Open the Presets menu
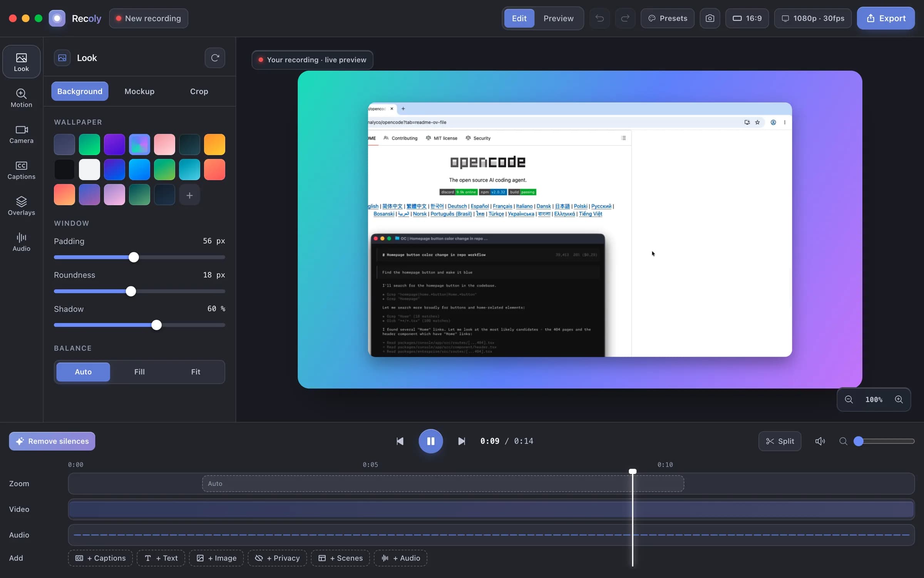Image resolution: width=924 pixels, height=578 pixels. pos(668,18)
